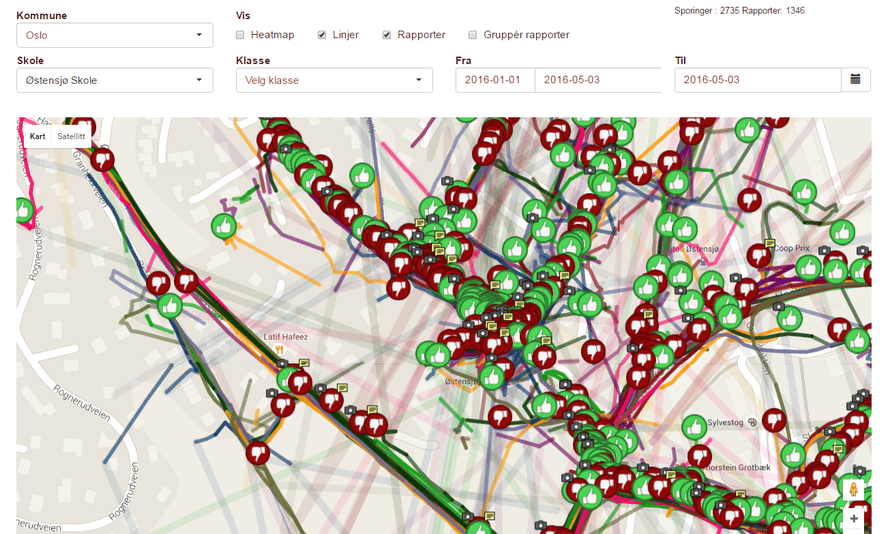
Task: Uncheck the Linjer checkbox
Action: pos(322,35)
